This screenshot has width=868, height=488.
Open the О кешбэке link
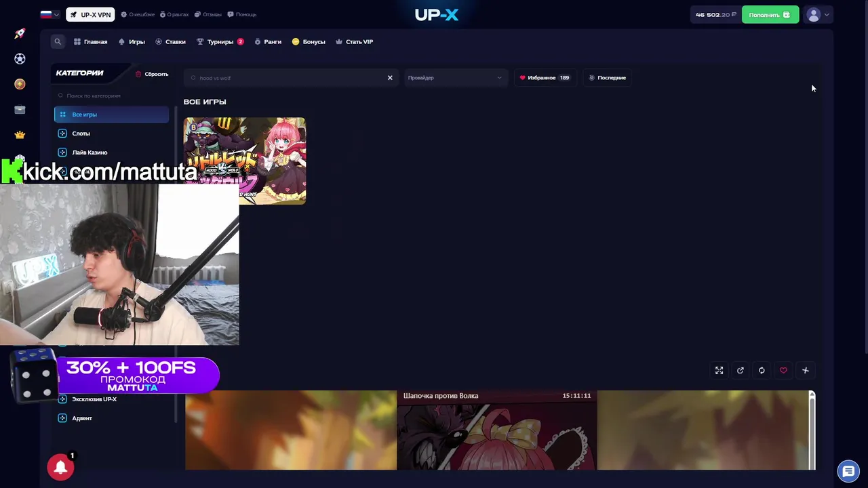pos(138,15)
